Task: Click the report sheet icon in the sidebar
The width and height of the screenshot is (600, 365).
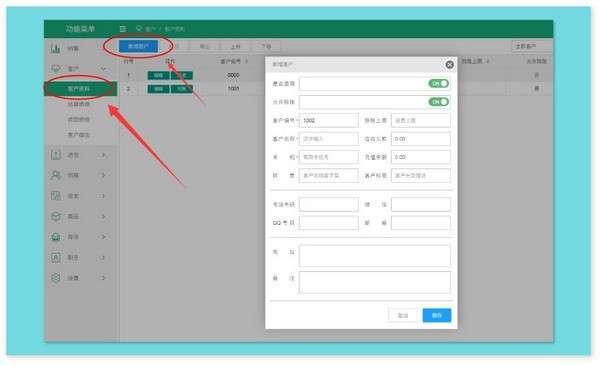Action: point(55,196)
